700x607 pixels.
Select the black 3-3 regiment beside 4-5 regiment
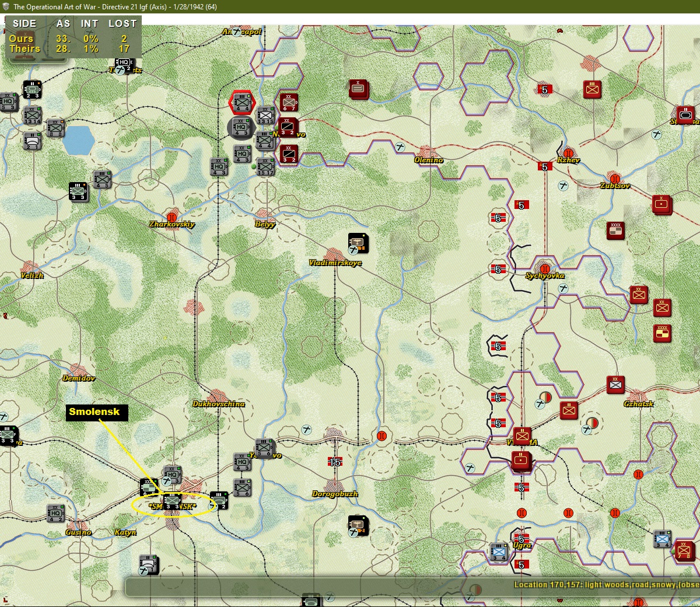(78, 191)
